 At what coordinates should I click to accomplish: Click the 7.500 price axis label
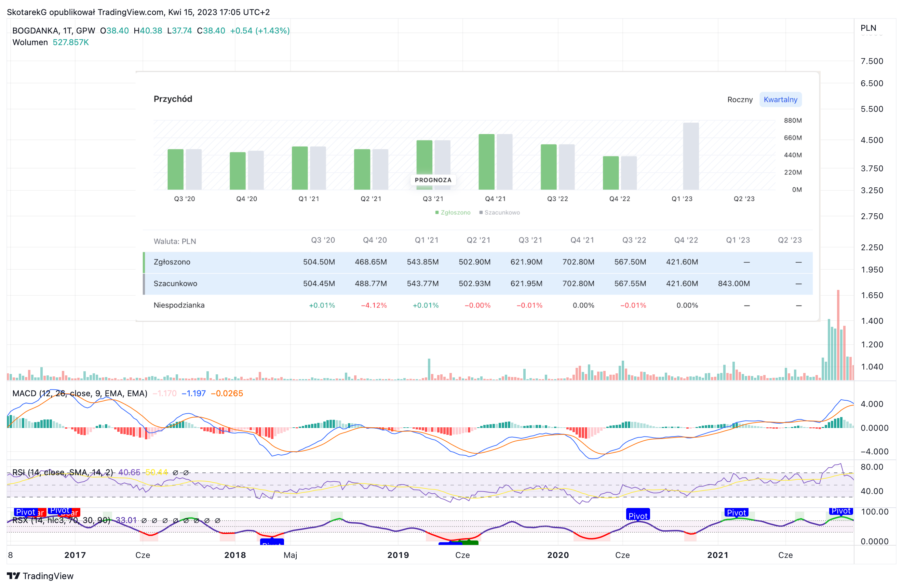[x=872, y=61]
